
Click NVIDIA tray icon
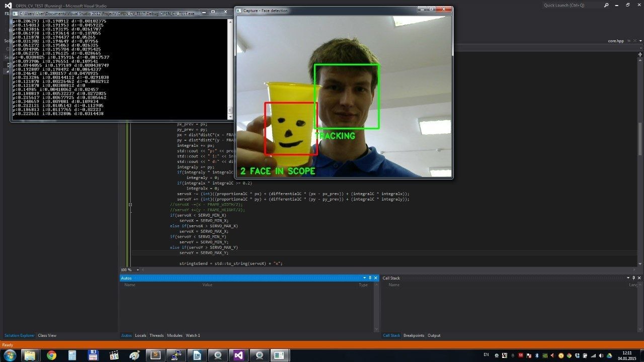545,355
